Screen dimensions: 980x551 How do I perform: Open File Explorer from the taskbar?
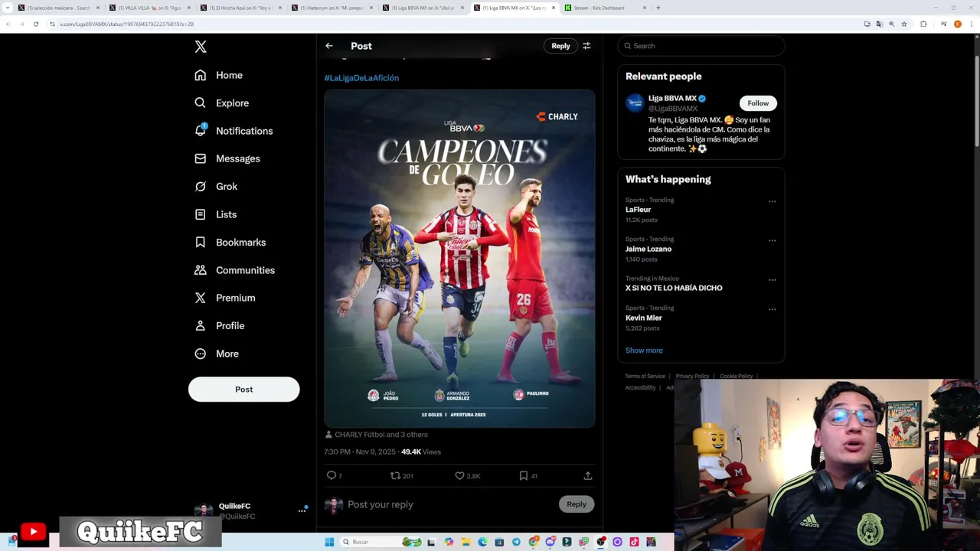tap(465, 542)
